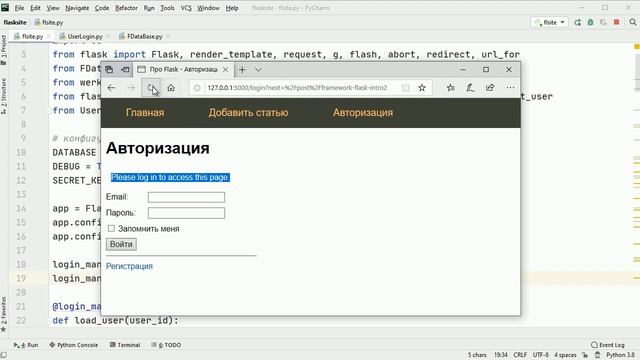Image resolution: width=640 pixels, height=360 pixels.
Task: Open the Python Console tool window
Action: [x=73, y=345]
